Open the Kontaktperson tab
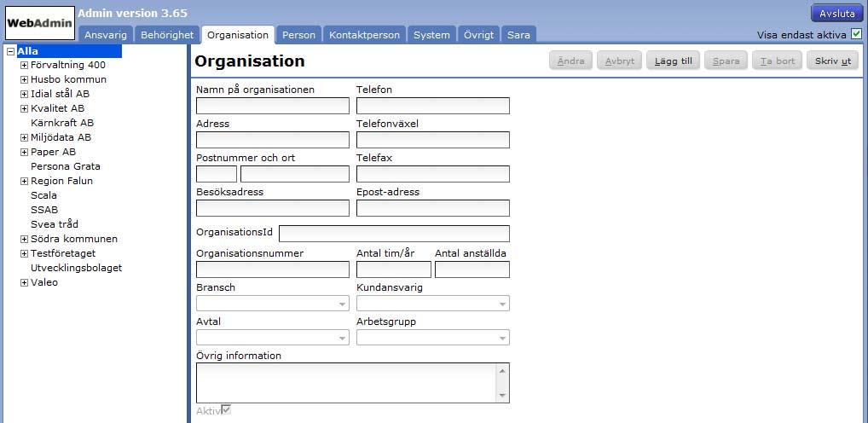The width and height of the screenshot is (868, 423). [x=364, y=35]
